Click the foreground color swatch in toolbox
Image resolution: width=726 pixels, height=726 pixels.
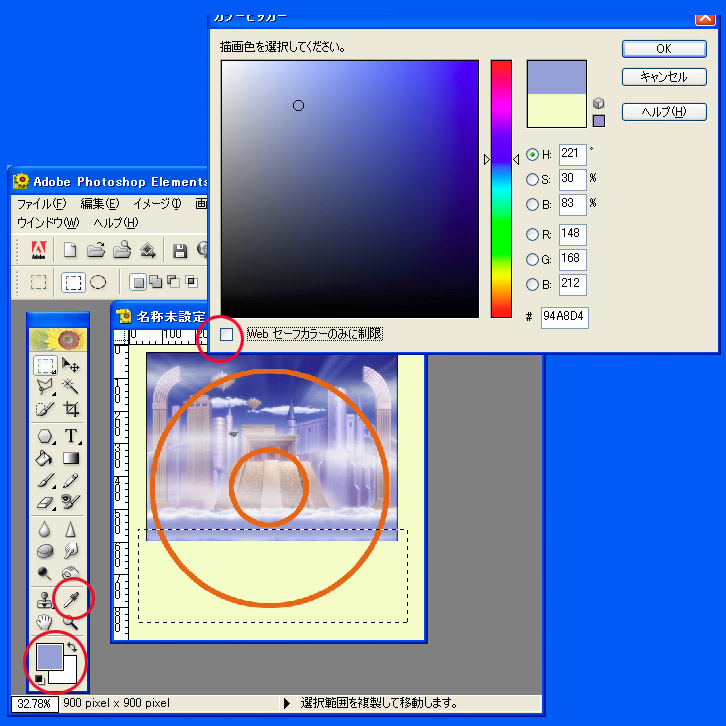click(49, 656)
